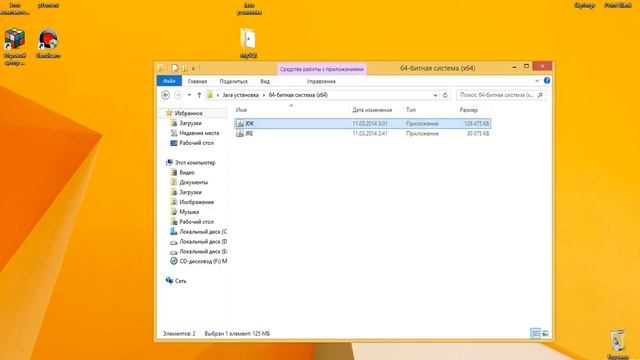Open the Вид ribbon tab

265,81
